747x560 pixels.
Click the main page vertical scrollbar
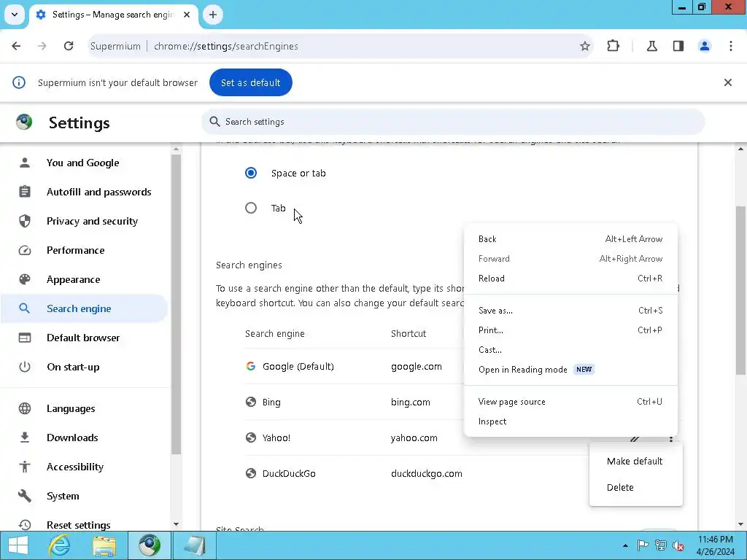pos(740,289)
